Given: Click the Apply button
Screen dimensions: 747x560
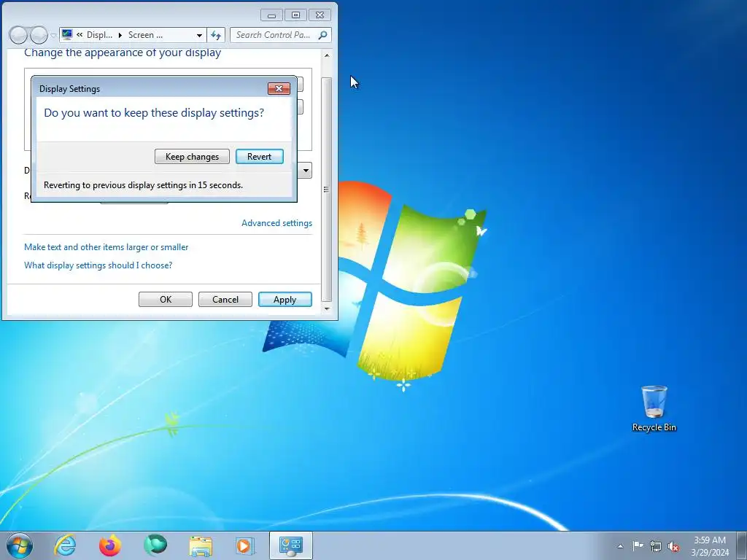Looking at the screenshot, I should (285, 300).
